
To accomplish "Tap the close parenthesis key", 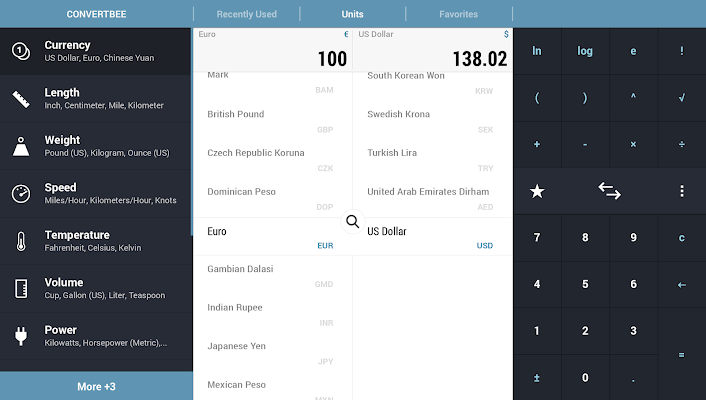I will (585, 97).
